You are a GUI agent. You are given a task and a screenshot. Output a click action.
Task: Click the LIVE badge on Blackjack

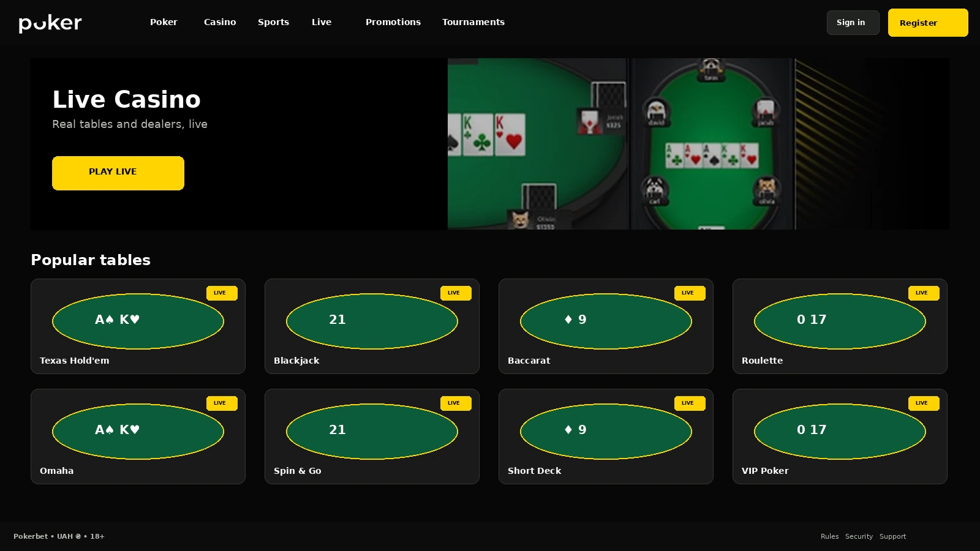456,293
